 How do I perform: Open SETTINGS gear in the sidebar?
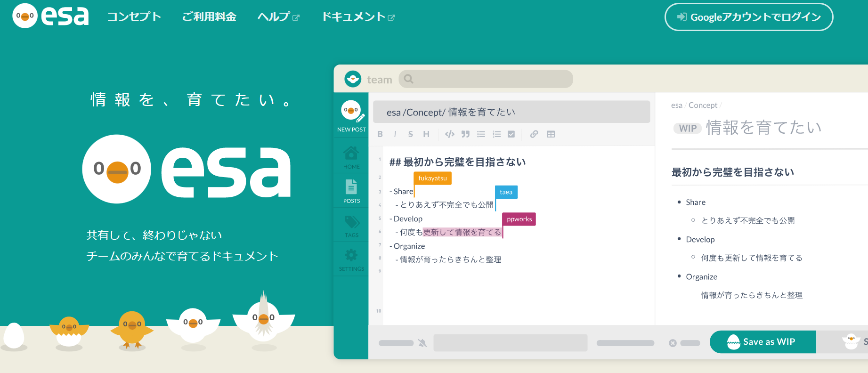[351, 260]
